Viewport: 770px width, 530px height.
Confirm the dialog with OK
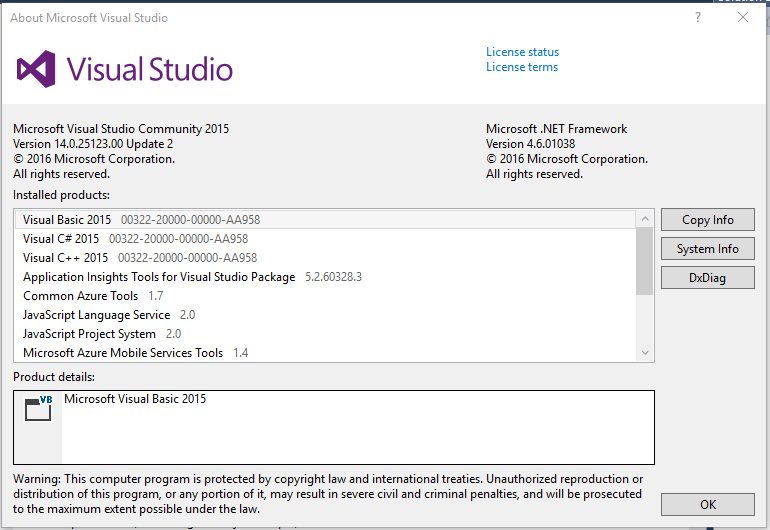pos(708,504)
